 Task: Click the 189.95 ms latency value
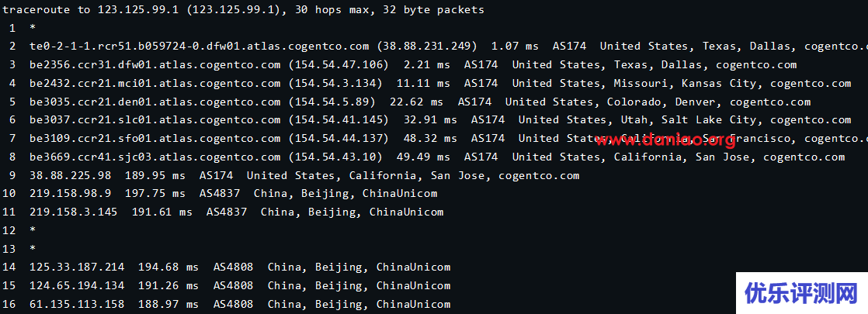click(155, 176)
